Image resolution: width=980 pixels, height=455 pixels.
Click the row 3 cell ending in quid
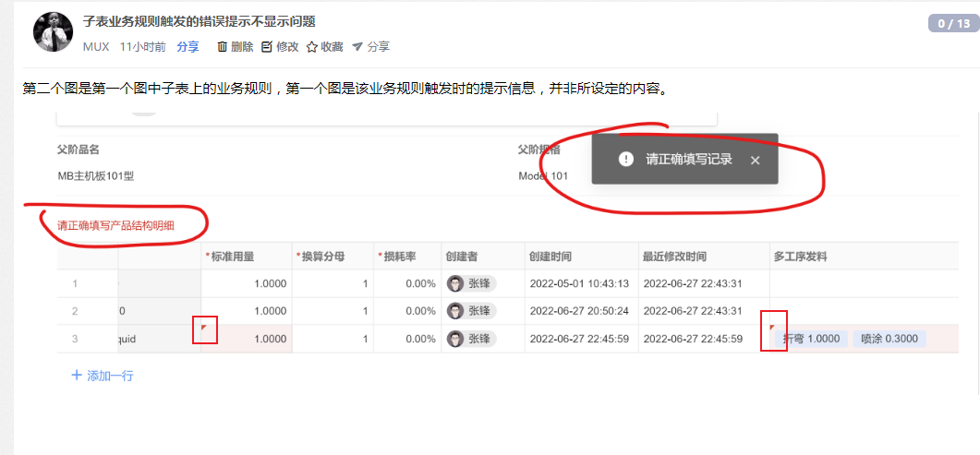coord(160,339)
